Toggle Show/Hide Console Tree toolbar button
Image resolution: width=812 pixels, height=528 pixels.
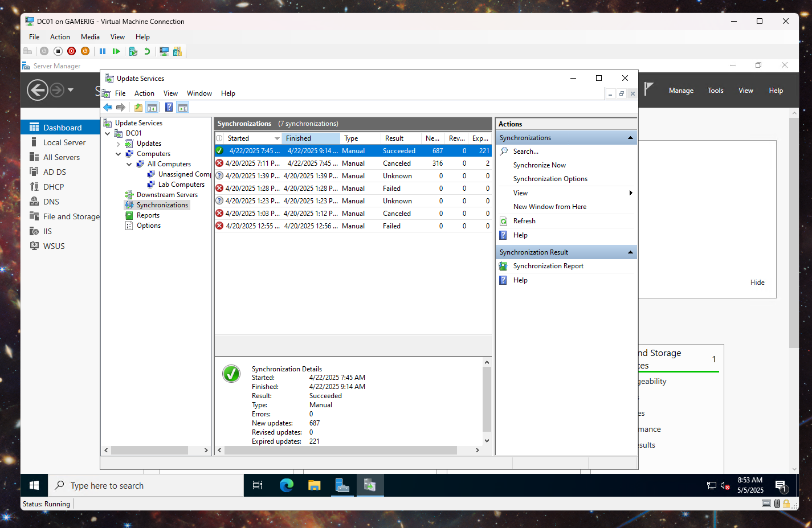click(152, 107)
